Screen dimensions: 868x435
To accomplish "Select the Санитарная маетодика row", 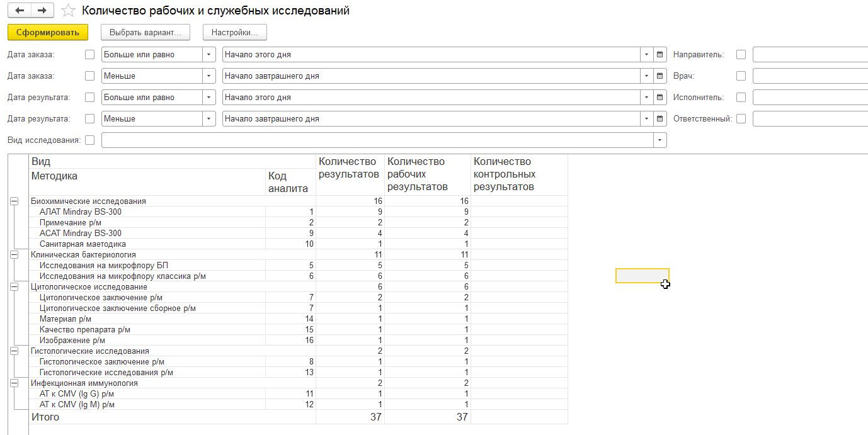I will click(x=298, y=244).
